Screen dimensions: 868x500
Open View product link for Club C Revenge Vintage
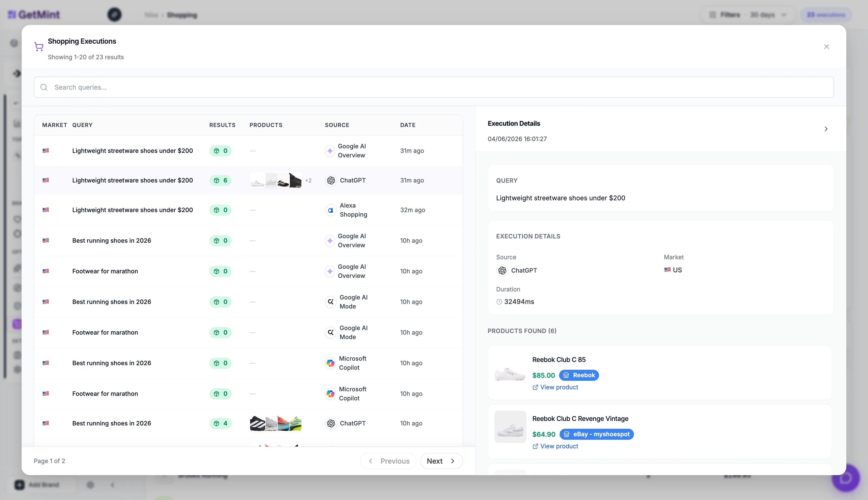[x=555, y=446]
